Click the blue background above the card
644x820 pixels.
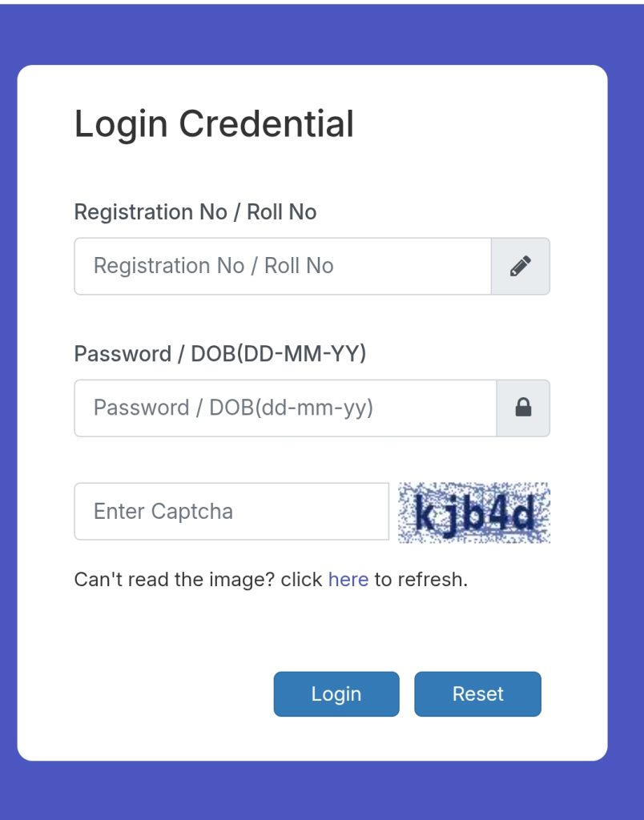pos(320,34)
